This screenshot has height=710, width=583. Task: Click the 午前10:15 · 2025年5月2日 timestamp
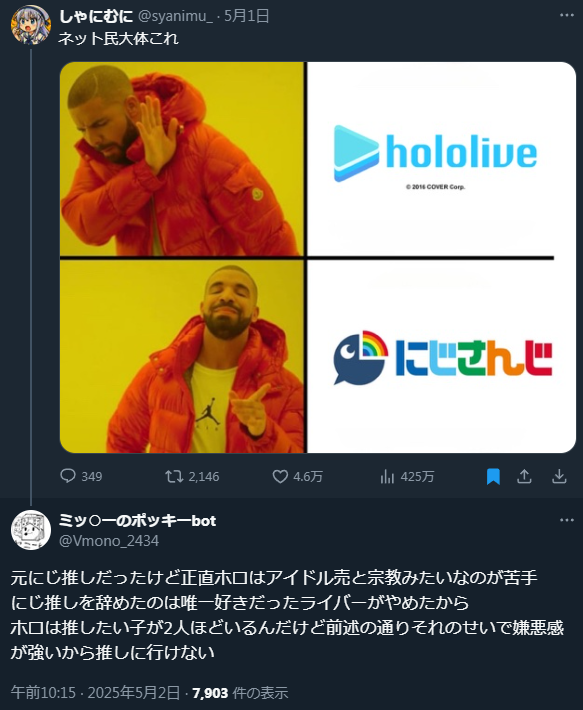click(96, 692)
